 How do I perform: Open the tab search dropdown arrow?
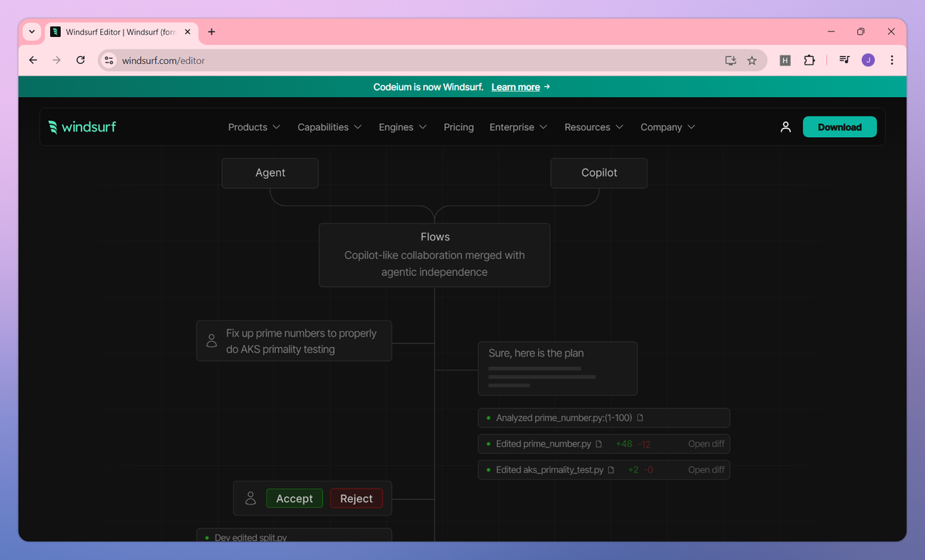[32, 32]
